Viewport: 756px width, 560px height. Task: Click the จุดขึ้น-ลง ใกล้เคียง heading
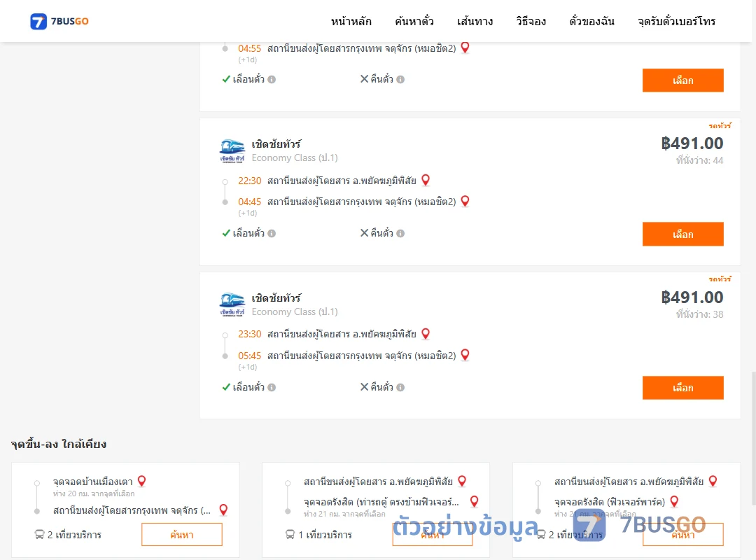coord(59,444)
